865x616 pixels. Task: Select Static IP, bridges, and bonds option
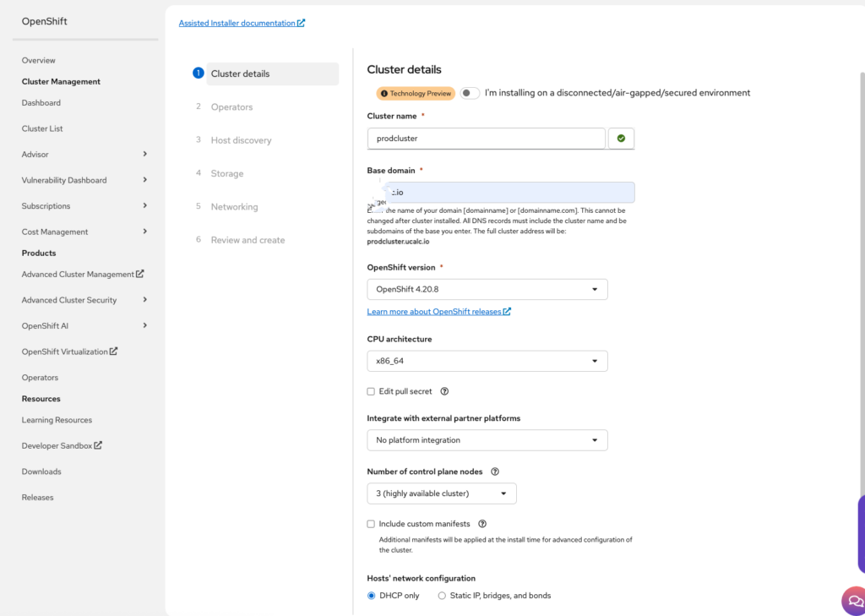coord(442,596)
